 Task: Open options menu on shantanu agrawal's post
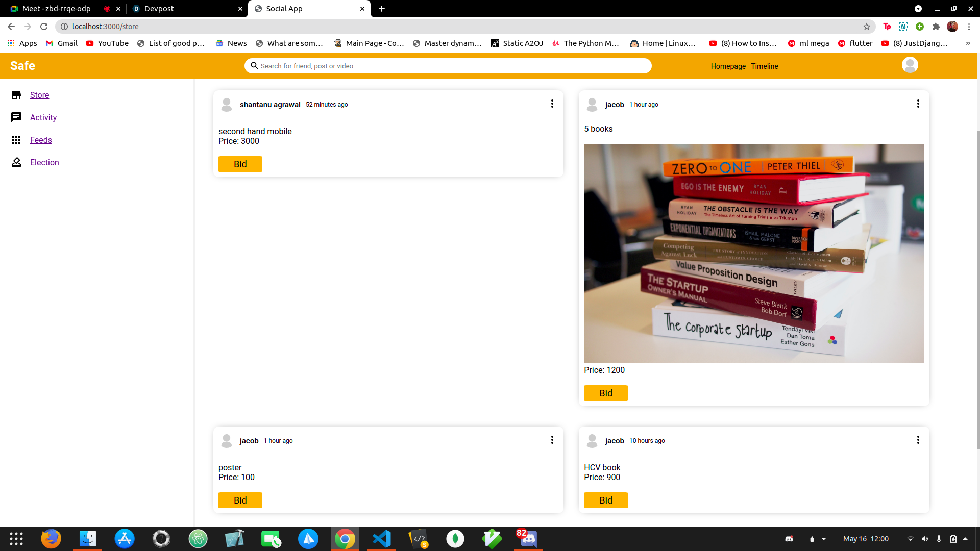pos(552,104)
